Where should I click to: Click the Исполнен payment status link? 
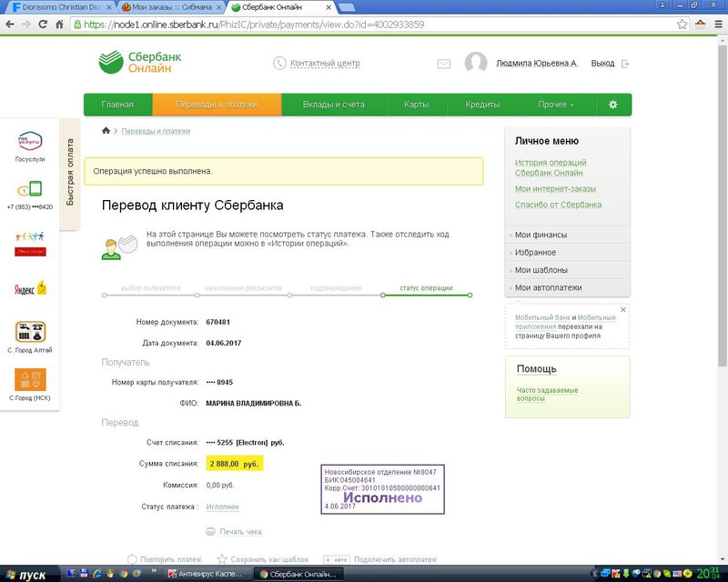click(x=222, y=507)
